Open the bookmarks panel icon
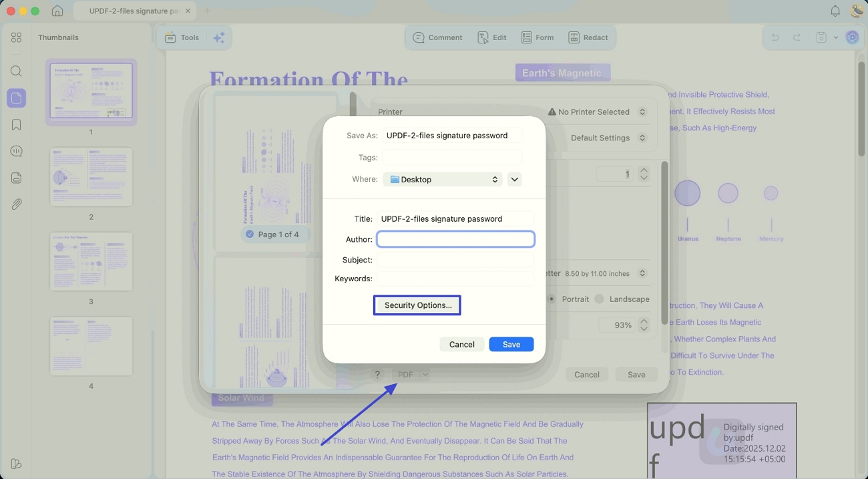The image size is (868, 479). pos(17,125)
